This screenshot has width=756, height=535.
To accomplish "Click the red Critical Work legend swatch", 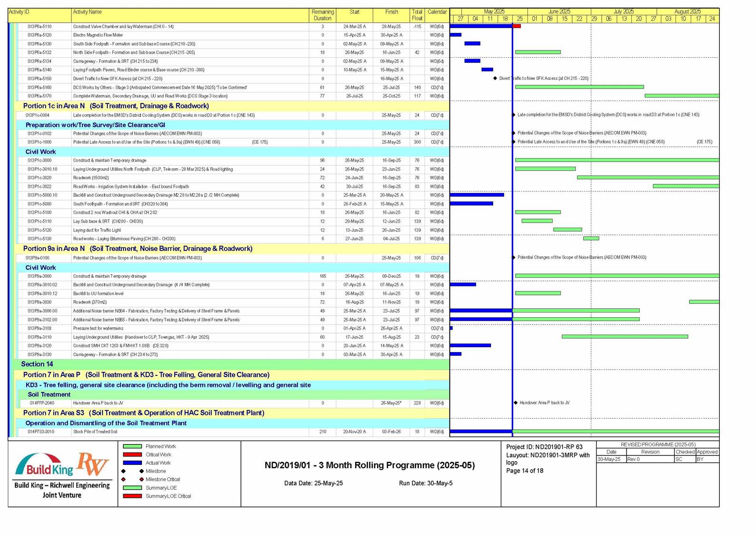I will [132, 454].
